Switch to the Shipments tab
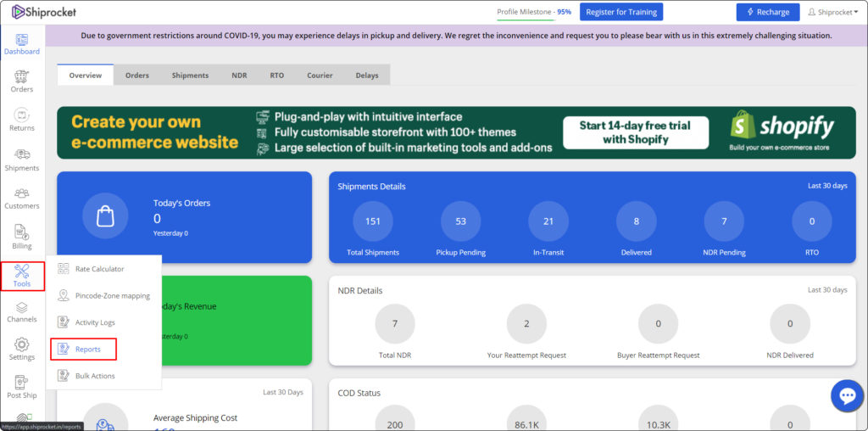Screen dimensions: 868x431 [190, 76]
